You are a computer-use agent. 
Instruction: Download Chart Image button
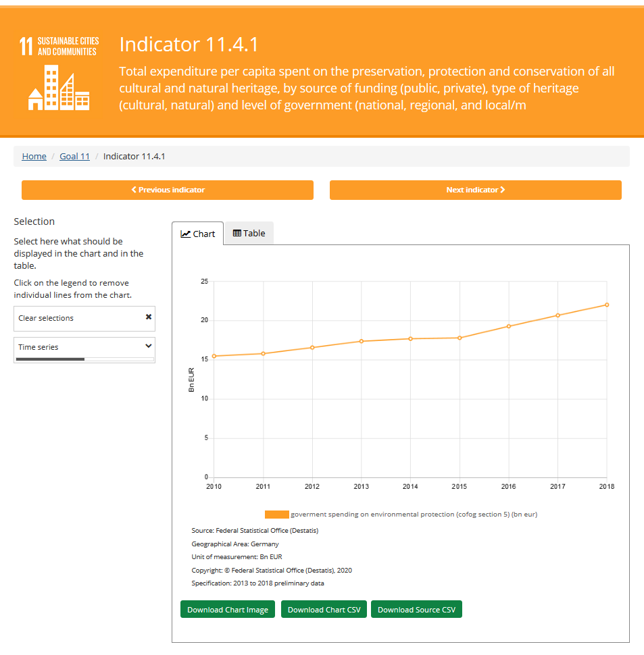(228, 610)
